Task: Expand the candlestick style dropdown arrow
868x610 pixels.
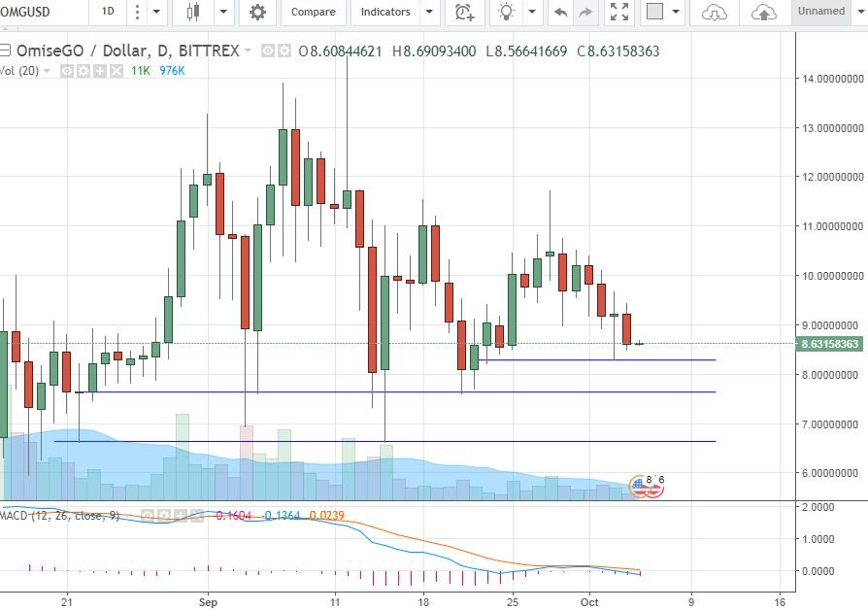Action: click(x=223, y=12)
